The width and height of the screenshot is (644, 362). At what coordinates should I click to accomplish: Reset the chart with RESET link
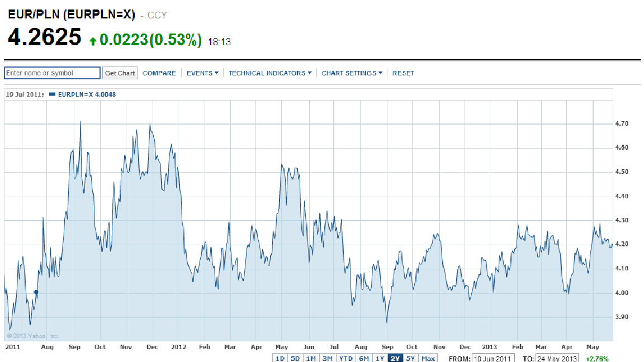pos(403,73)
